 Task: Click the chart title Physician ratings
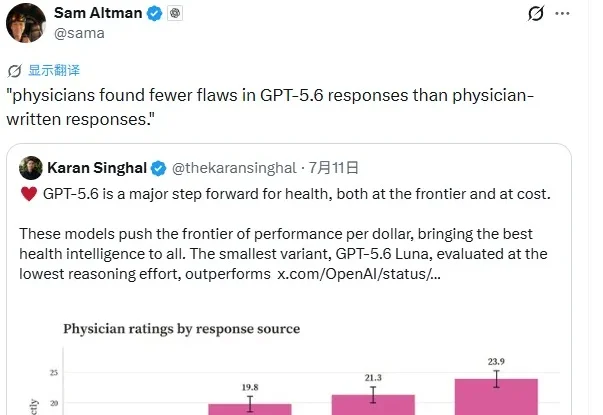point(182,329)
